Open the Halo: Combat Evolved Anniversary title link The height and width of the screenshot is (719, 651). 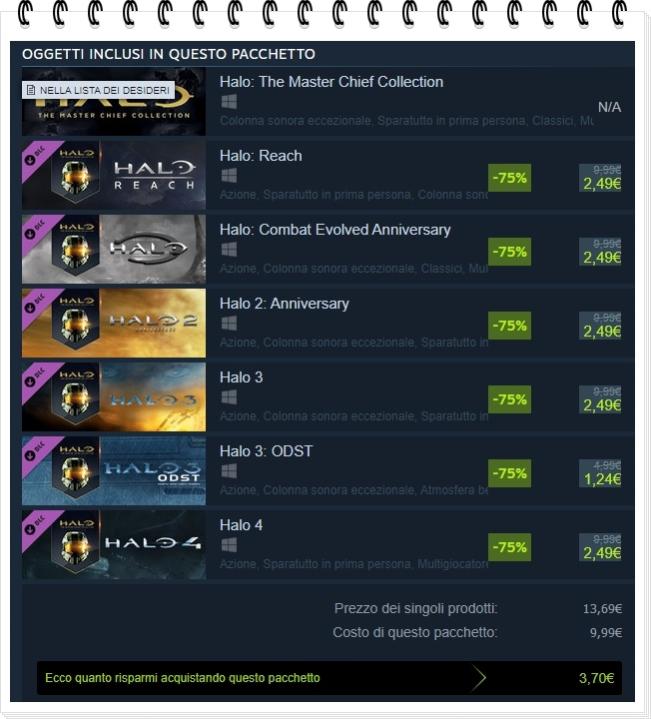tap(335, 229)
